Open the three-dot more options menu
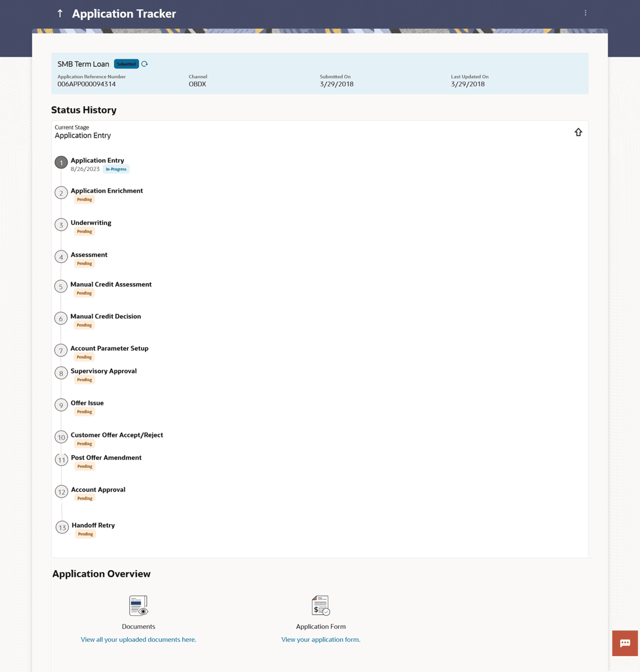The width and height of the screenshot is (640, 672). (585, 13)
